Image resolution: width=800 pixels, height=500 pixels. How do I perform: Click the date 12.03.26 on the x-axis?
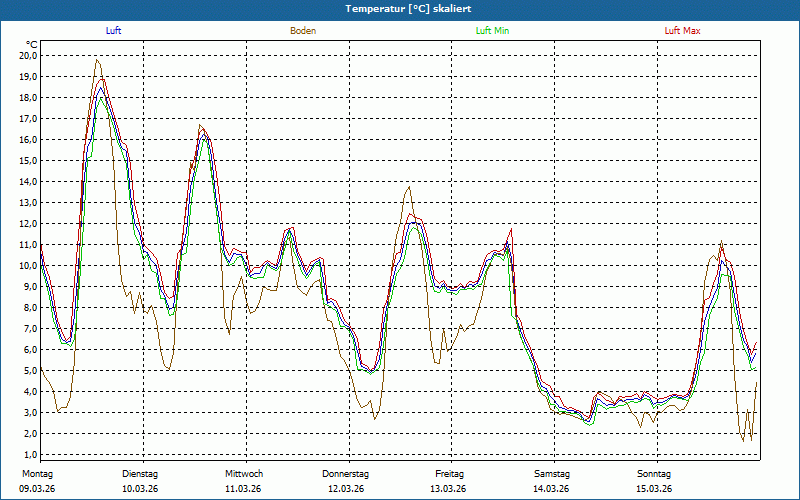(x=346, y=489)
